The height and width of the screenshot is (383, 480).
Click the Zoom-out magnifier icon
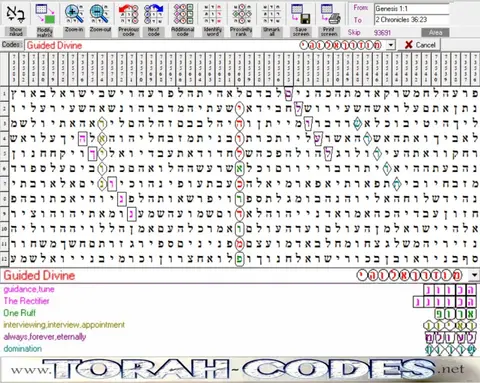pyautogui.click(x=100, y=14)
